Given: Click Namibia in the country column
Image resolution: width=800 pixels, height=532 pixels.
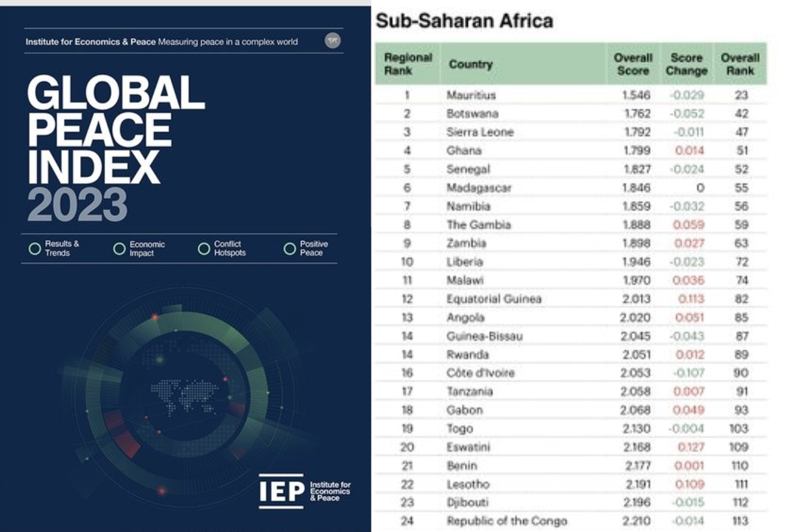Looking at the screenshot, I should click(x=468, y=206).
